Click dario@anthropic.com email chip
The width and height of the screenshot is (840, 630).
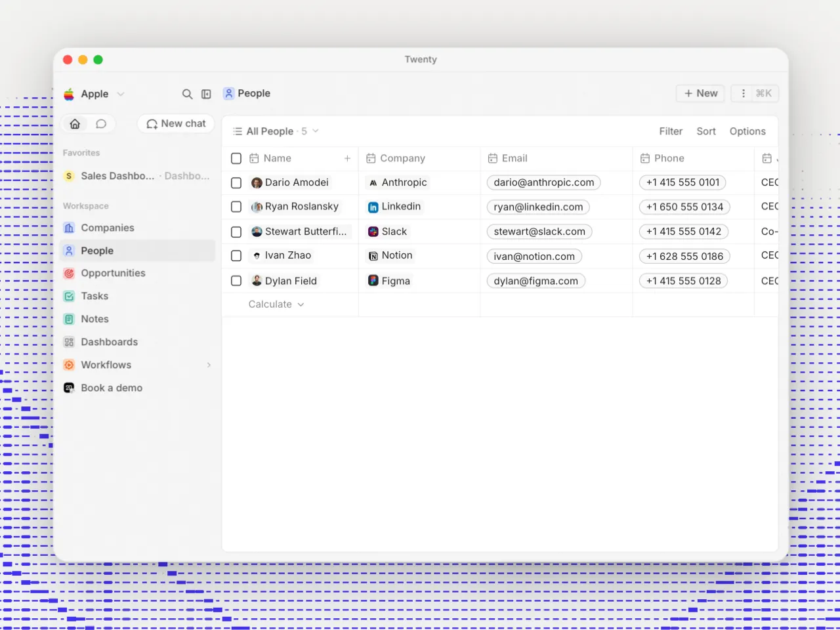point(544,182)
